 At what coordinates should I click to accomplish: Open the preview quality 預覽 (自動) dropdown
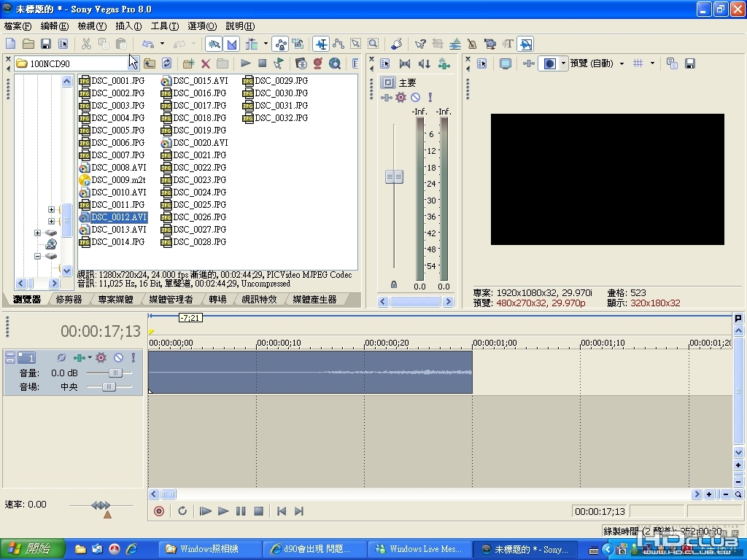(x=622, y=63)
